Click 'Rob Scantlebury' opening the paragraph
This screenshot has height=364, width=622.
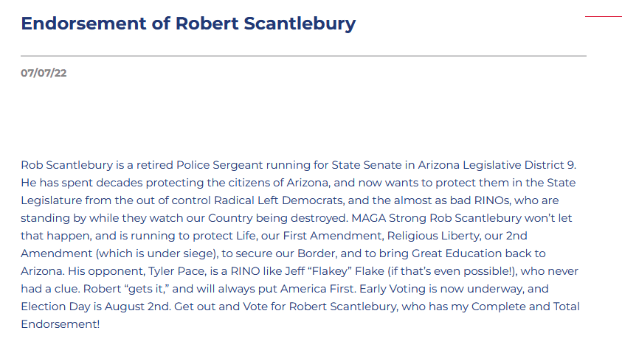tap(67, 165)
